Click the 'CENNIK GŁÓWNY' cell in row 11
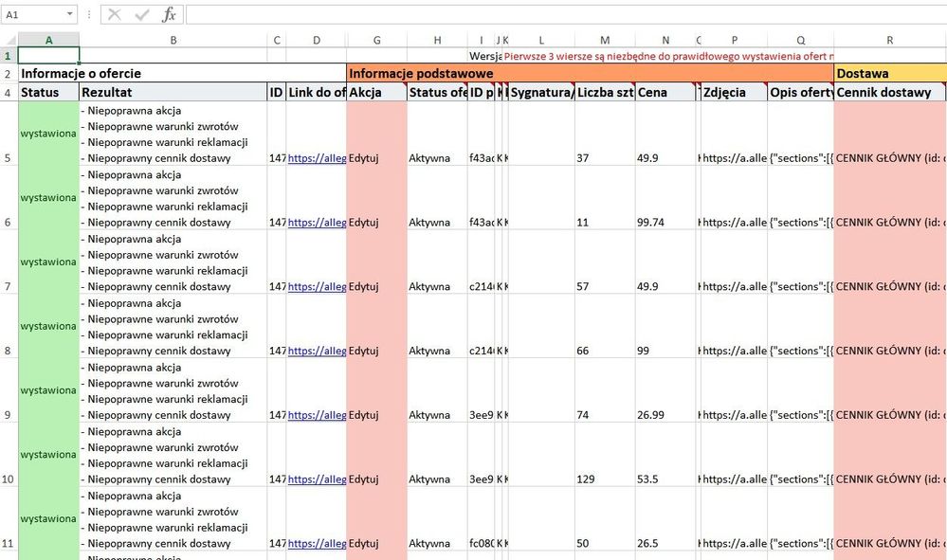 click(889, 518)
